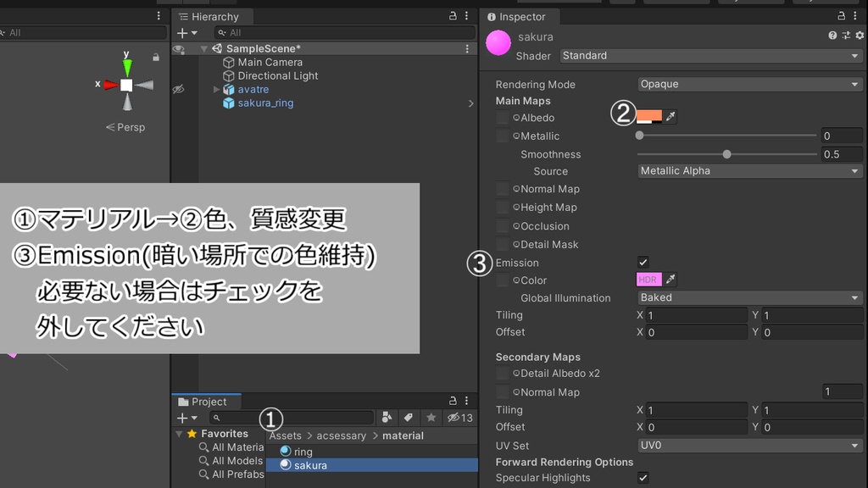Screen dimensions: 868x488
Task: Click the Emission Color eyedropper icon
Action: click(x=672, y=280)
